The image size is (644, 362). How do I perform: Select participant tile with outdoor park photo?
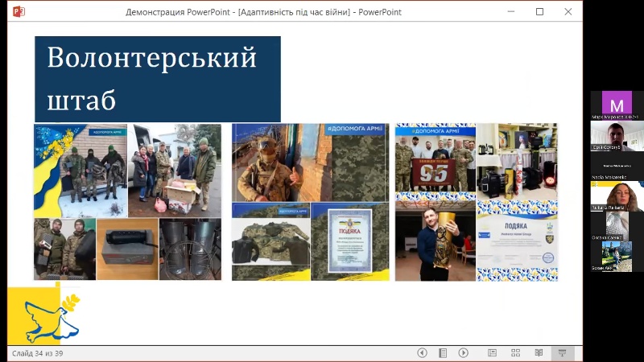[x=617, y=257]
